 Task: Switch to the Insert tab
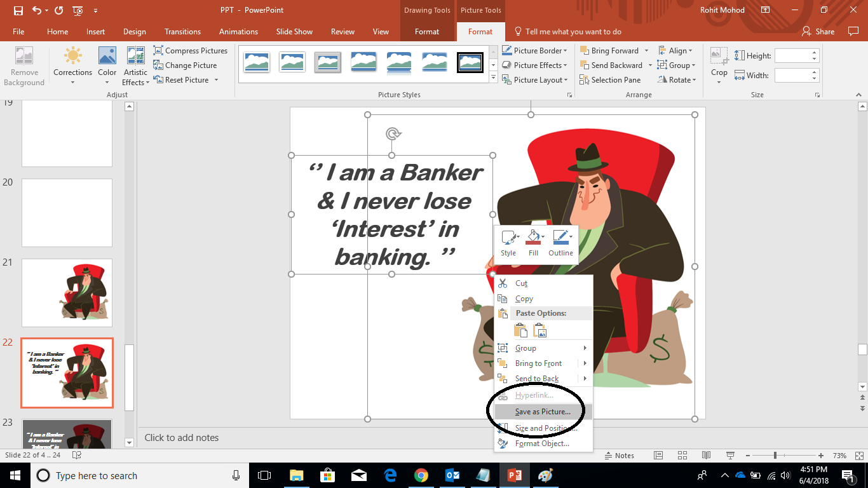click(96, 32)
